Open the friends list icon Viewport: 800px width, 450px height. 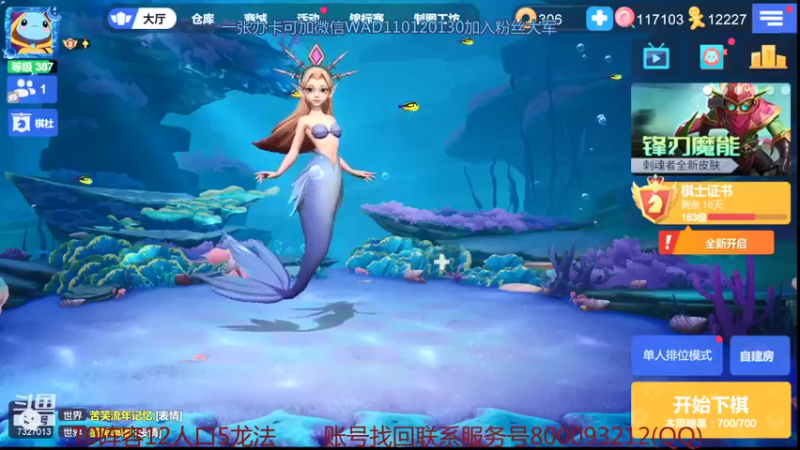pos(32,90)
